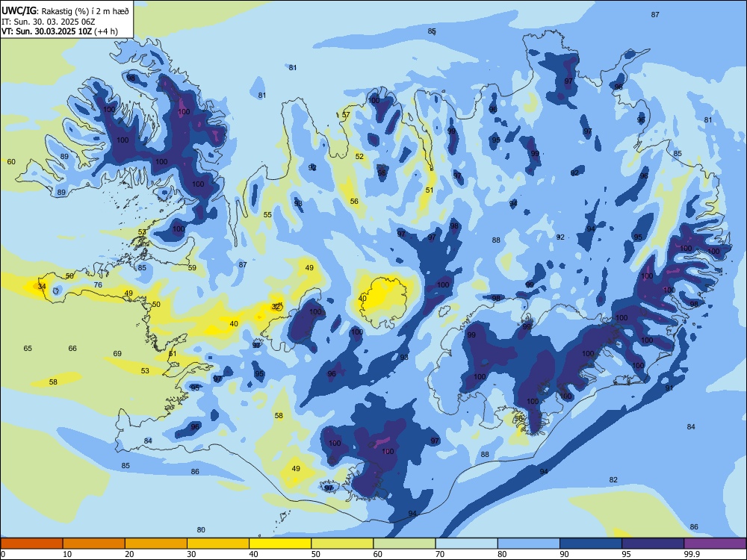The image size is (747, 560).
Task: Click the navy 95–99.9 legend swatch
Action: coord(653,544)
